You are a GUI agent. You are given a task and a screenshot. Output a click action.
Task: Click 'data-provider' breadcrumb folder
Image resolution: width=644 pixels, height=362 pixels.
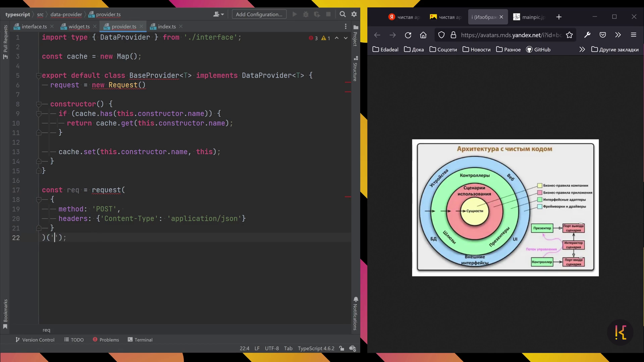point(66,14)
